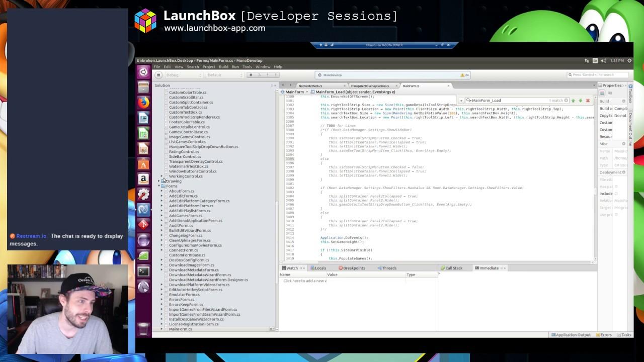This screenshot has height=362, width=644.
Task: Switch to the Call Stack tab
Action: click(x=451, y=268)
